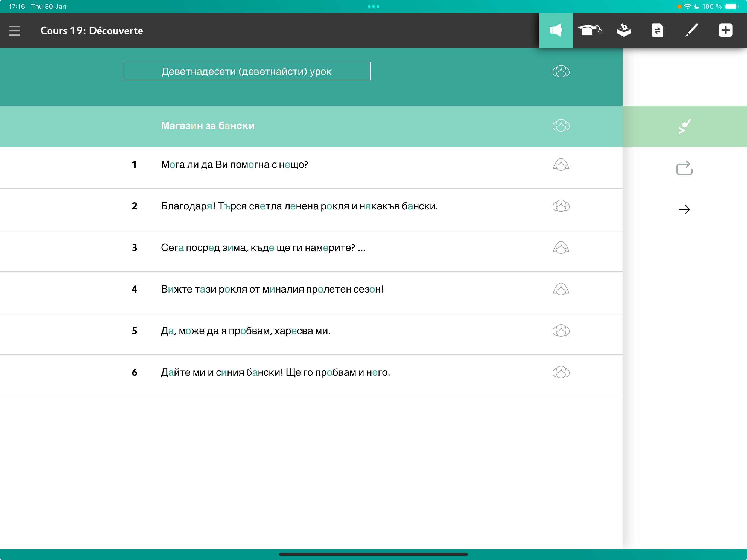Viewport: 747px width, 560px height.
Task: Tap the share arrow icon
Action: click(x=685, y=168)
